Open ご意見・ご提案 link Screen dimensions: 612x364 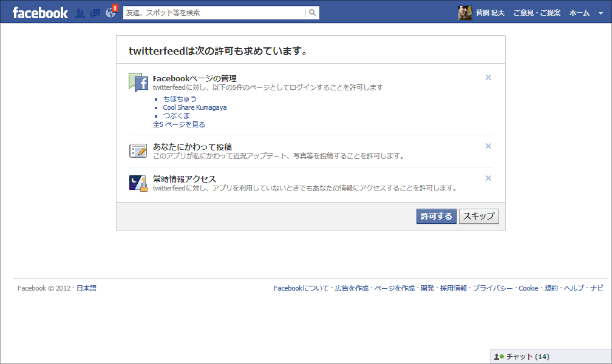(x=537, y=13)
